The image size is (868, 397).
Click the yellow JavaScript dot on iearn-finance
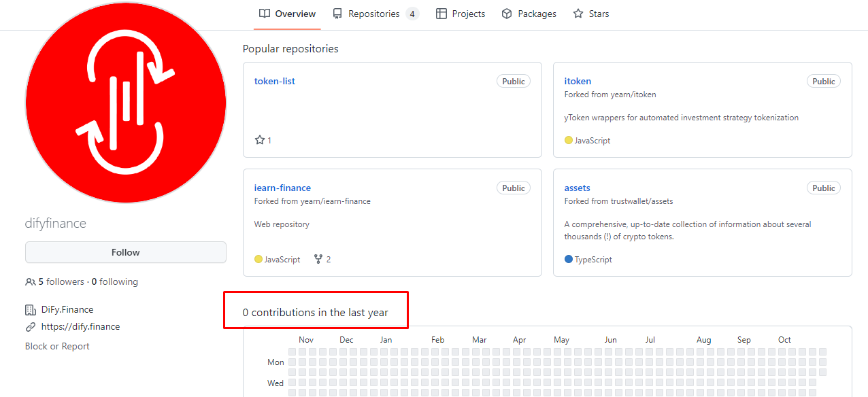pyautogui.click(x=258, y=259)
